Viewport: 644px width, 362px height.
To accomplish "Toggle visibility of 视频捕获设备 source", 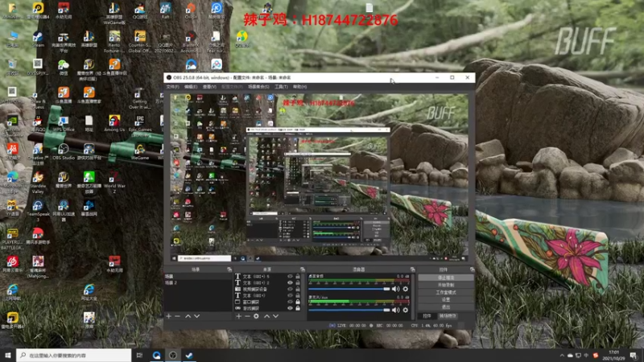I will [x=290, y=289].
